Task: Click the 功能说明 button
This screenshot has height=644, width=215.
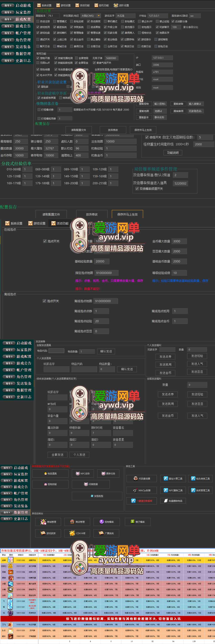Action: pos(173,152)
